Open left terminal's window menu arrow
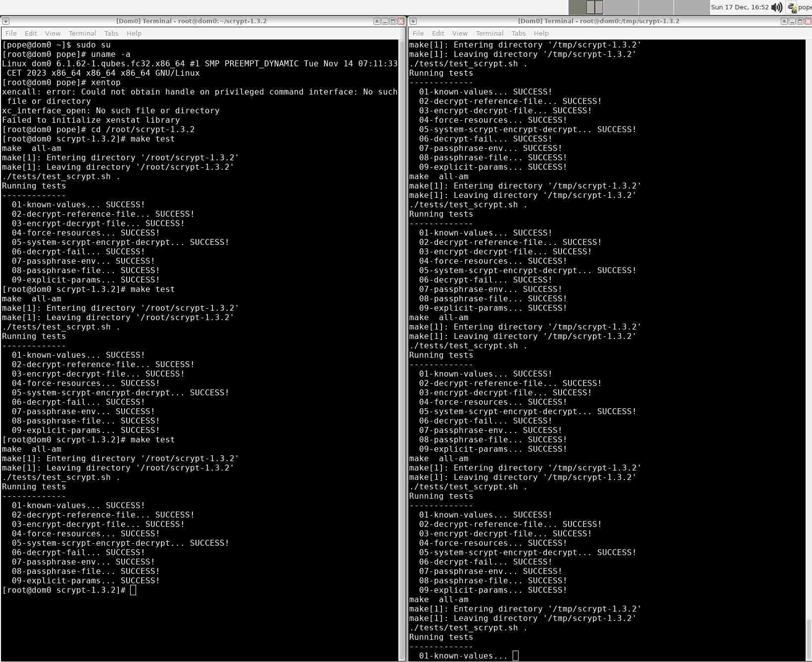 (6, 21)
